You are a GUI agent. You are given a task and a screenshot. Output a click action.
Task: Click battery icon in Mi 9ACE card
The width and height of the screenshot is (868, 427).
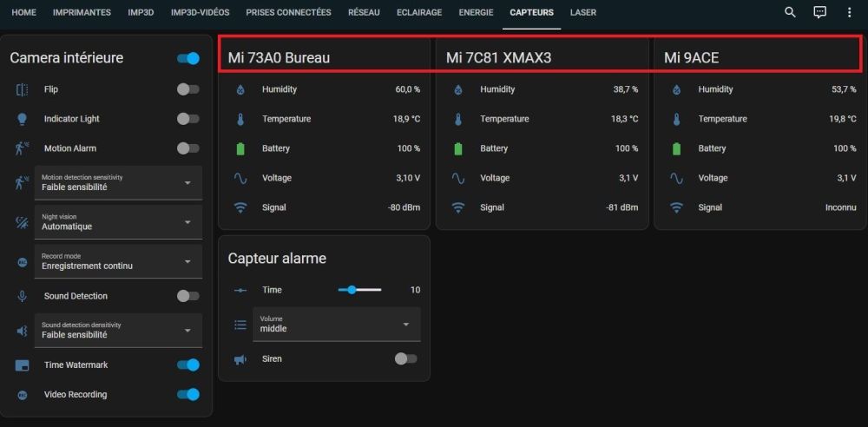click(676, 148)
